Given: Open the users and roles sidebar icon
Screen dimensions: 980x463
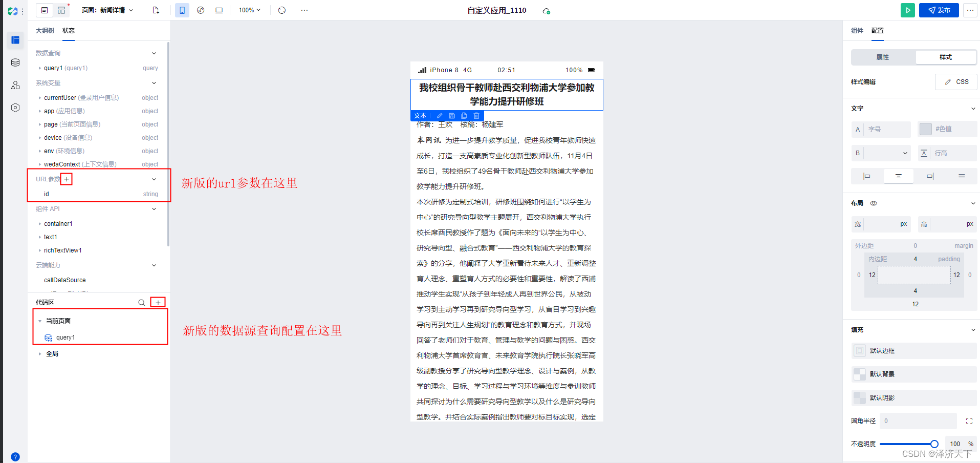Looking at the screenshot, I should (15, 85).
